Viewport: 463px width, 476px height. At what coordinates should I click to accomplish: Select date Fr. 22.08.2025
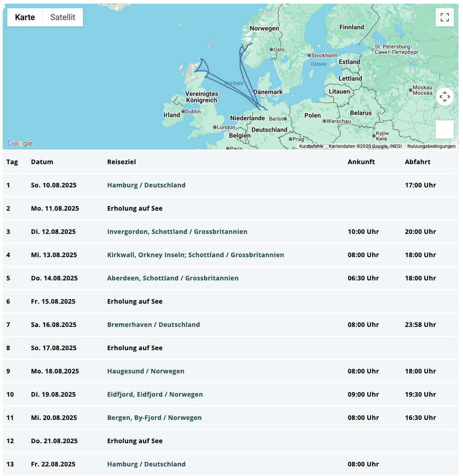click(x=53, y=464)
